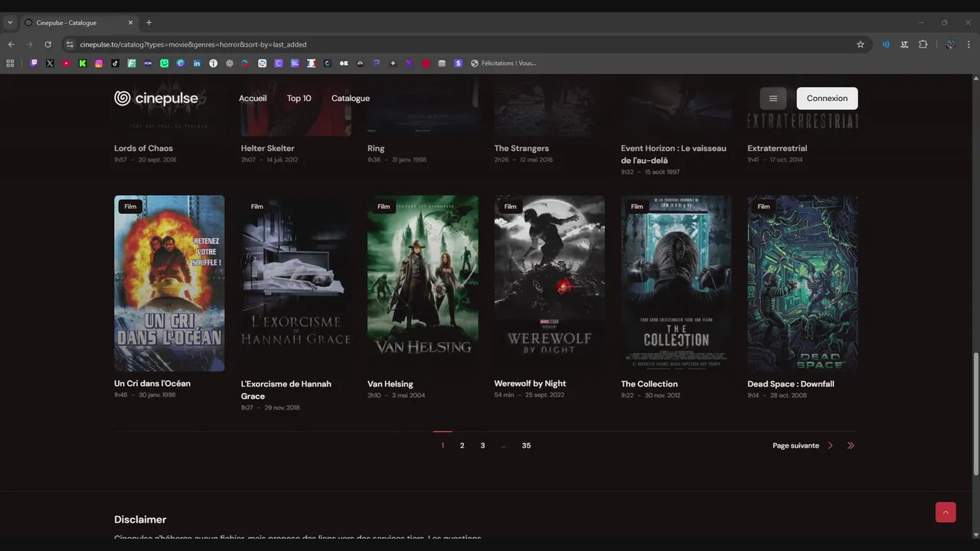Click the blue sound-wave extension icon
Image resolution: width=980 pixels, height=551 pixels.
point(886,44)
